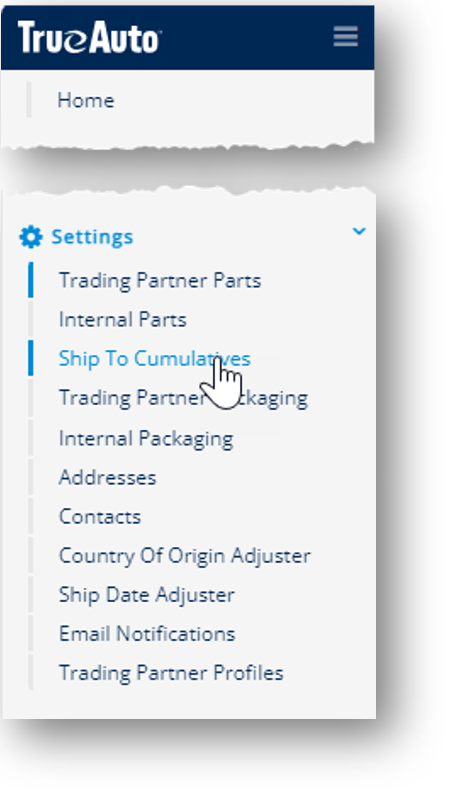Screen dimensions: 466x792
Task: Open Ship Date Adjuster
Action: (146, 595)
